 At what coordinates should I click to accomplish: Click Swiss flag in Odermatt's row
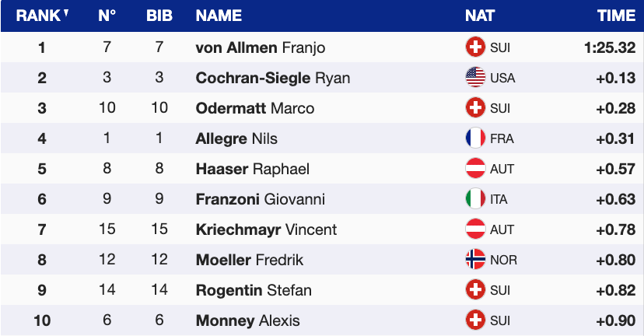pos(475,108)
